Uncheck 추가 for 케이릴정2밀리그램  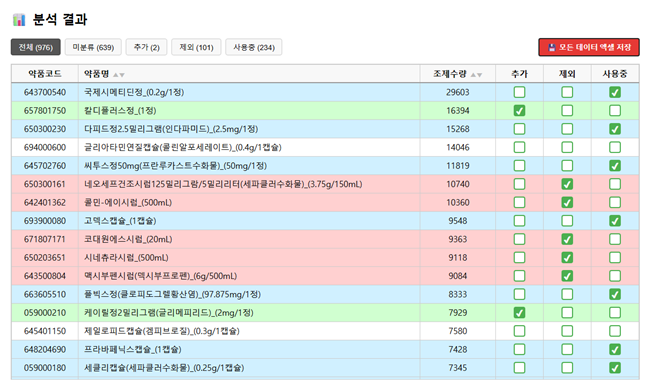coord(519,312)
